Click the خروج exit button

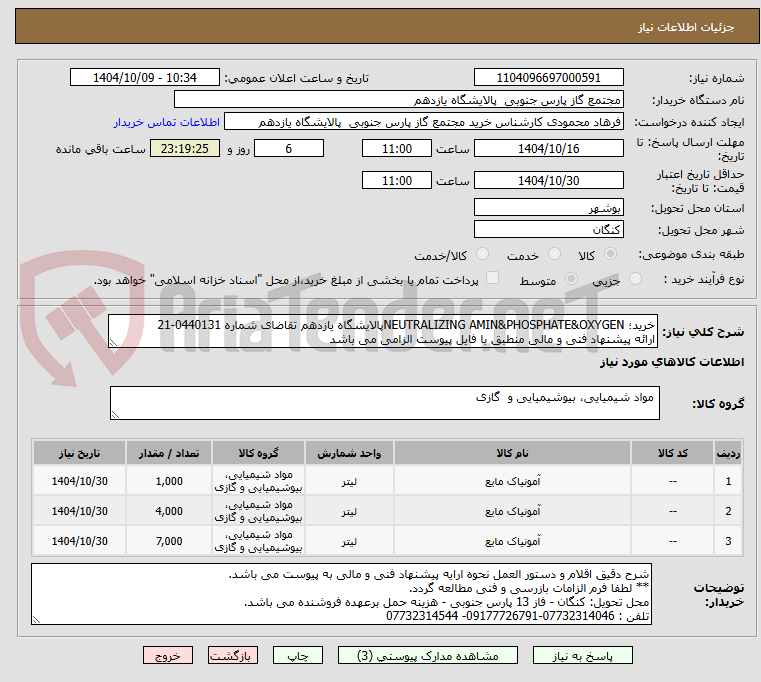click(x=168, y=655)
